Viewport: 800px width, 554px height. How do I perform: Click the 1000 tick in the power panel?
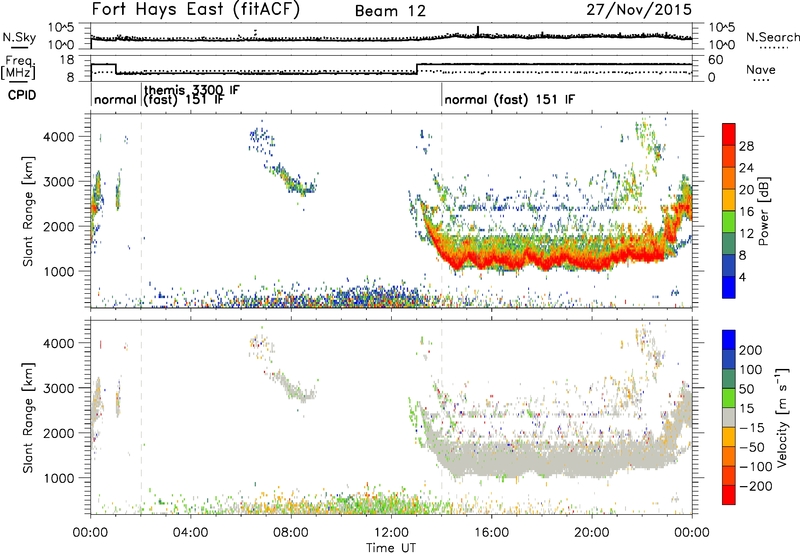(59, 271)
